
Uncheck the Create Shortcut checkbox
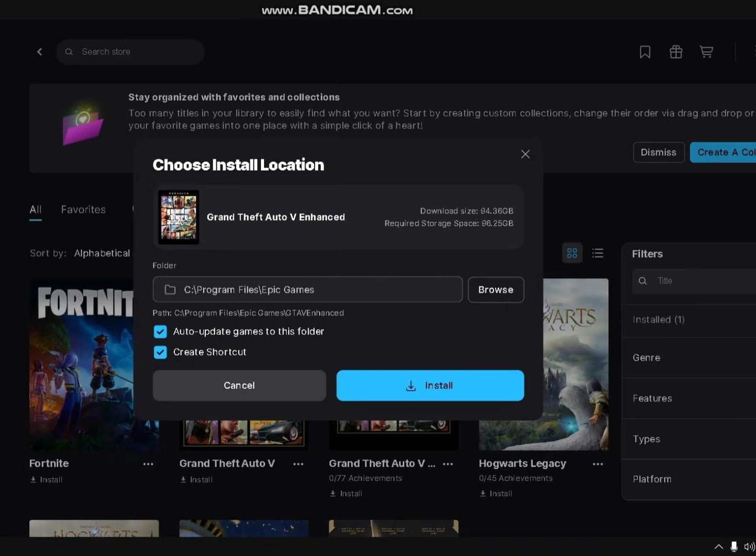pyautogui.click(x=160, y=352)
